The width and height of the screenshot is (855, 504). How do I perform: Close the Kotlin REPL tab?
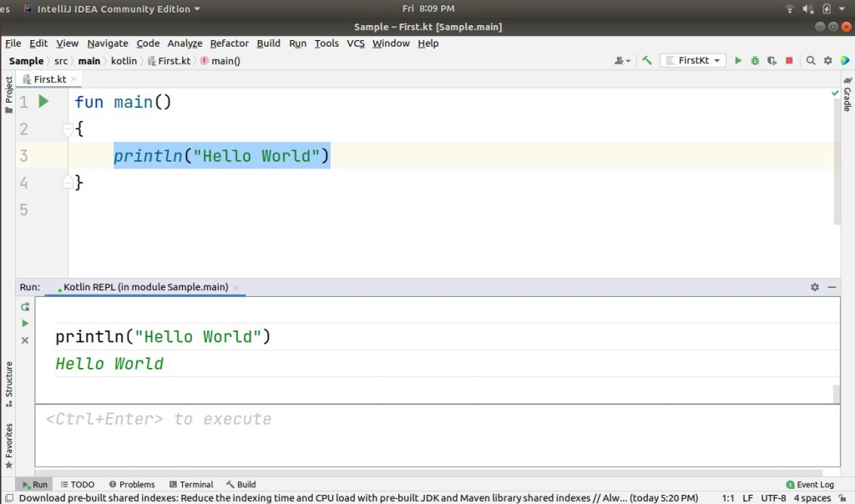(237, 287)
